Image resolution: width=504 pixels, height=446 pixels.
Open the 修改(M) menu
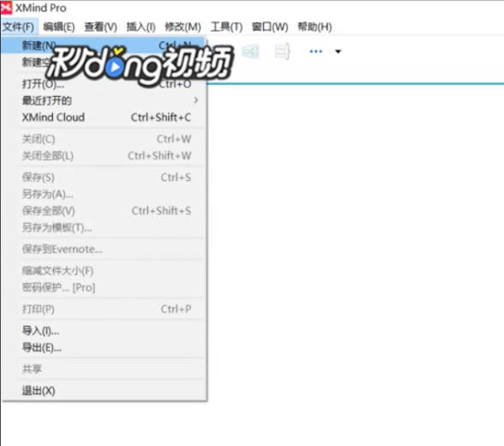click(x=183, y=27)
